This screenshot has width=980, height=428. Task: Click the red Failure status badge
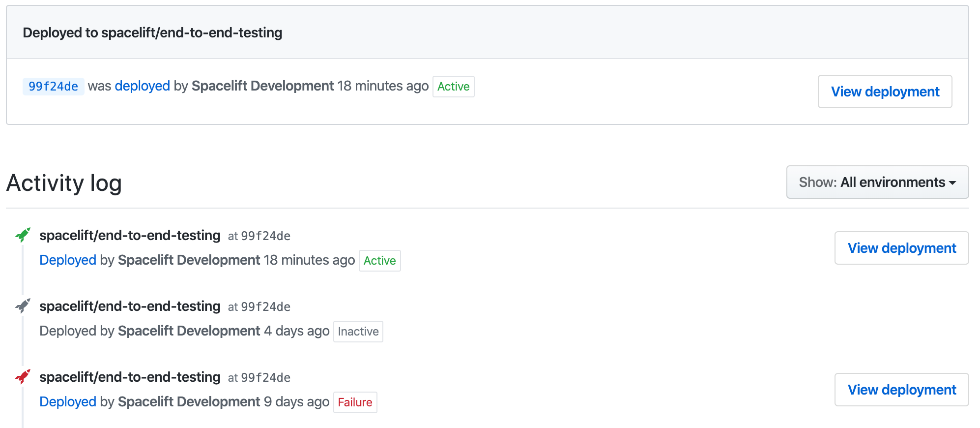355,402
